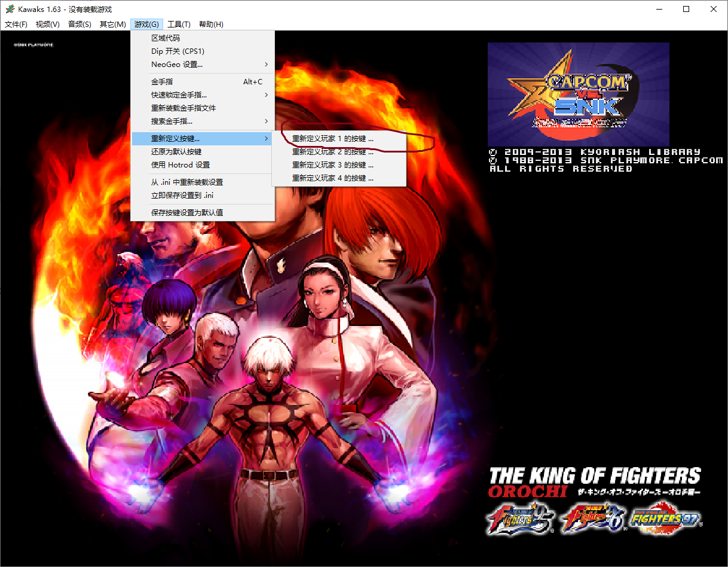Select 重新定义玩家 3 的按键

coord(333,165)
